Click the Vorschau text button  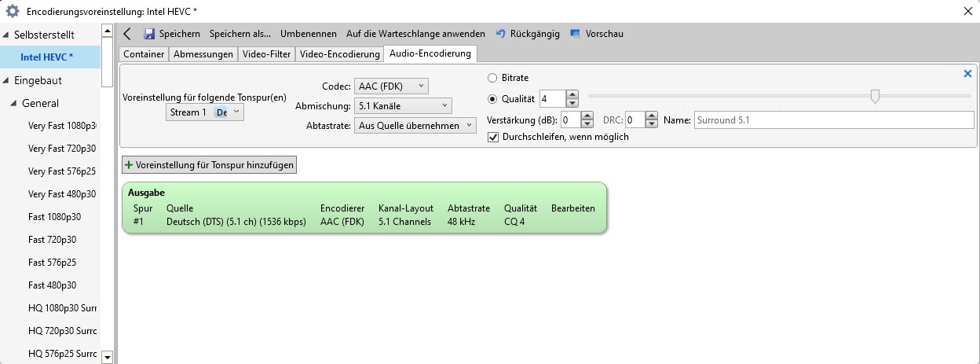click(x=605, y=34)
